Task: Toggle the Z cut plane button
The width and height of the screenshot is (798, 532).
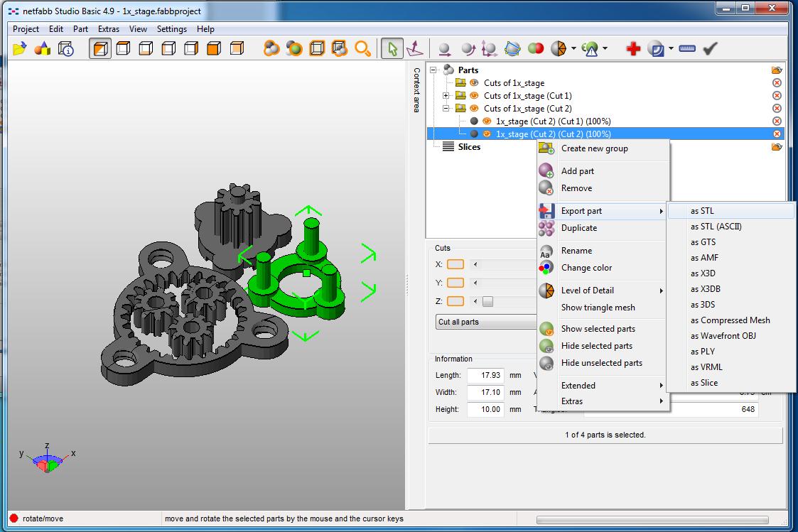Action: pyautogui.click(x=455, y=301)
